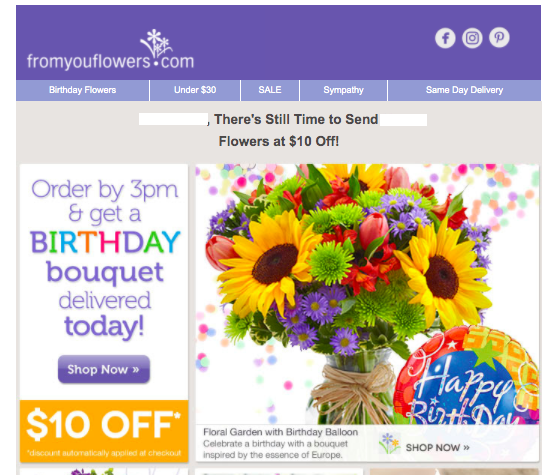Image resolution: width=555 pixels, height=475 pixels.
Task: Click Floral Garden with Birthday Balloon title
Action: tap(280, 432)
